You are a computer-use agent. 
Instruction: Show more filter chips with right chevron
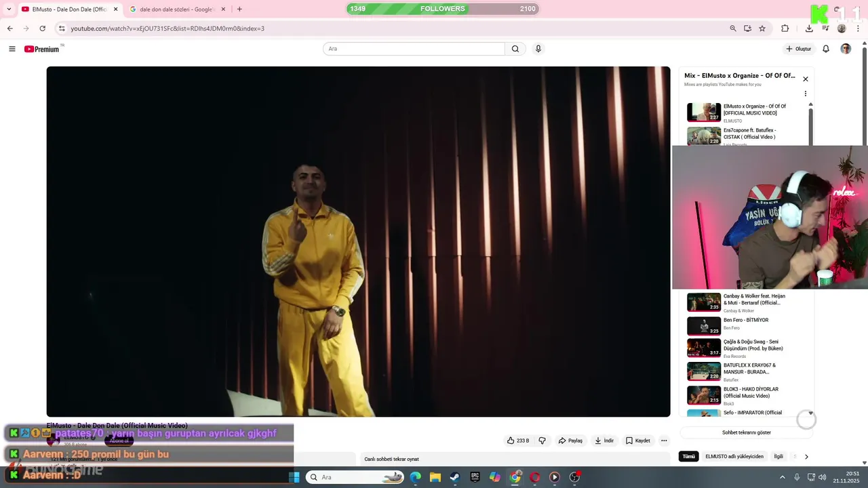click(x=806, y=456)
